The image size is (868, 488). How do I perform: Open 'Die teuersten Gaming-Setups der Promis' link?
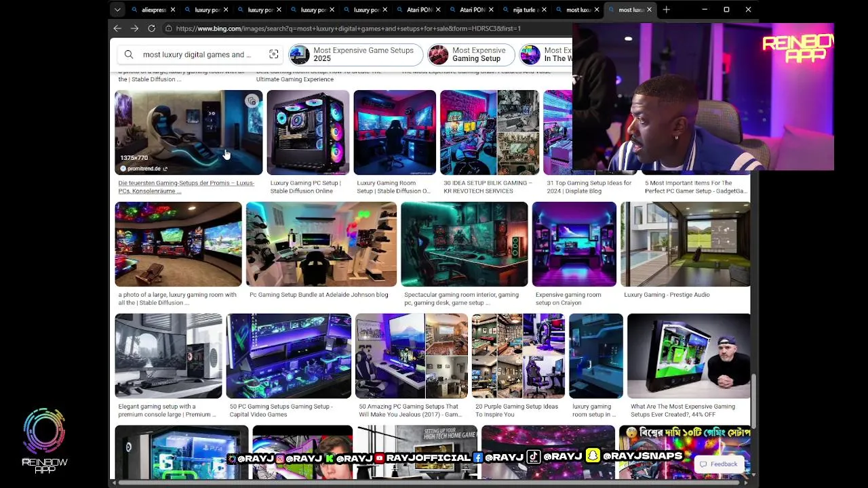point(186,186)
